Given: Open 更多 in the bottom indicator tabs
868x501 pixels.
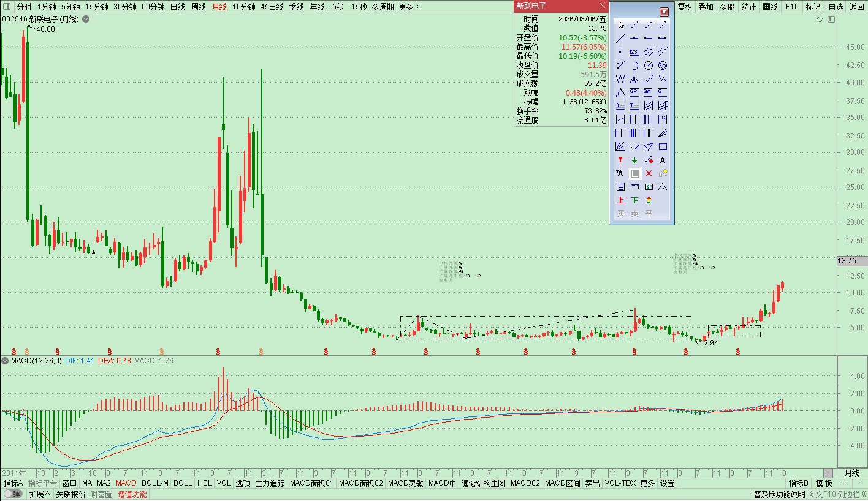Looking at the screenshot, I should (647, 483).
